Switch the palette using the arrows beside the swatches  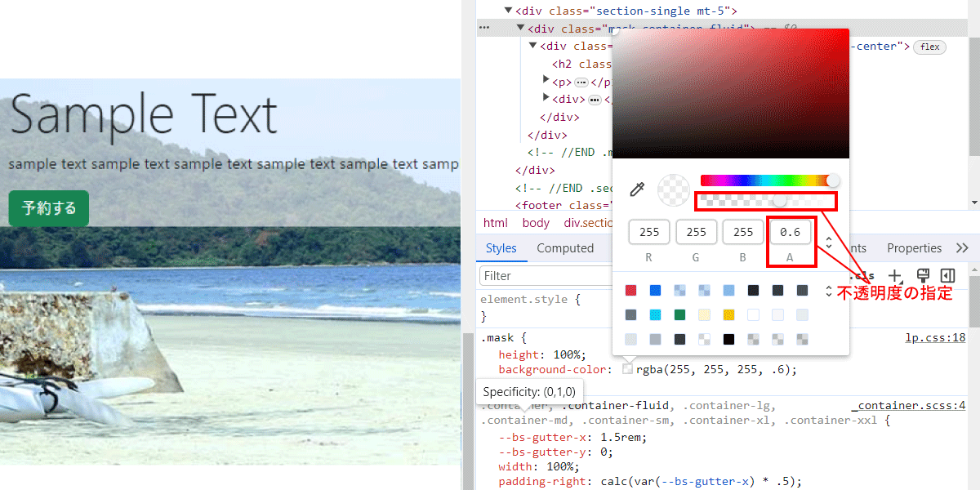[x=829, y=291]
